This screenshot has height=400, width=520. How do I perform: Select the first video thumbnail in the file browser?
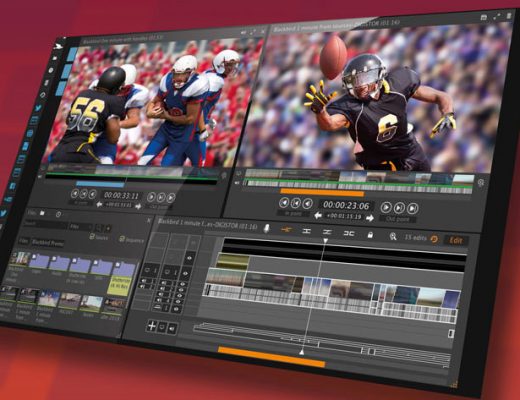[x=20, y=258]
